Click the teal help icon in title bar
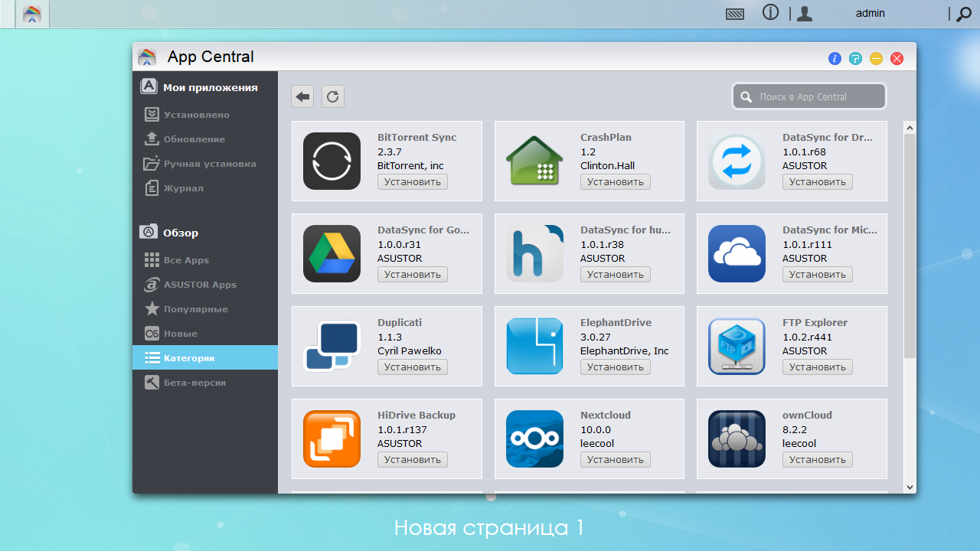 click(x=855, y=59)
